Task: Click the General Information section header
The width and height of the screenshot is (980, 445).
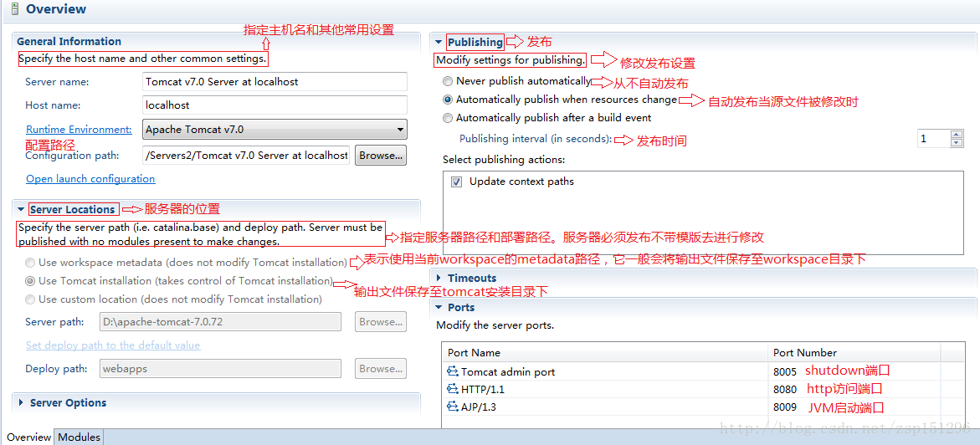Action: pos(69,41)
